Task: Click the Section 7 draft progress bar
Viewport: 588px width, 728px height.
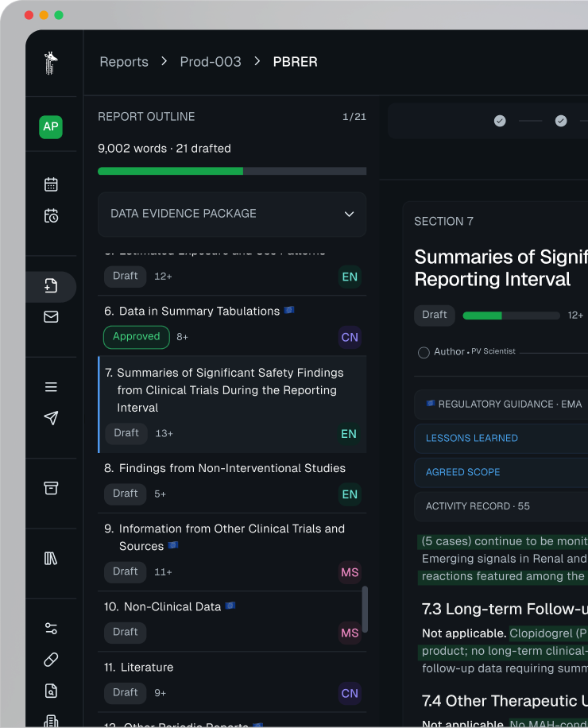Action: coord(512,316)
